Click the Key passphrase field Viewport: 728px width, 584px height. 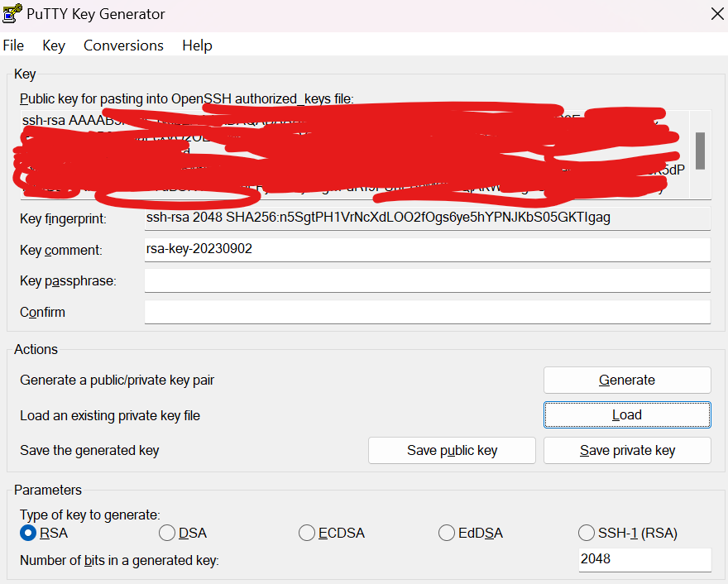coord(428,281)
